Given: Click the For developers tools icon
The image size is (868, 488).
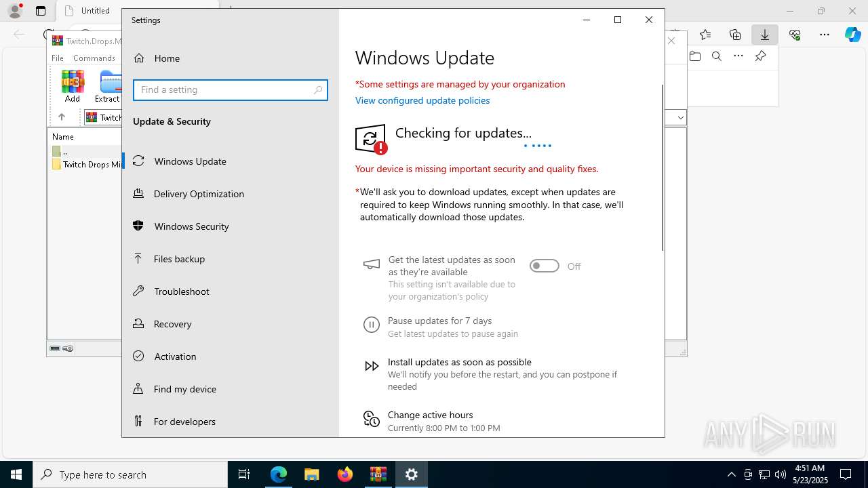Looking at the screenshot, I should 138,421.
